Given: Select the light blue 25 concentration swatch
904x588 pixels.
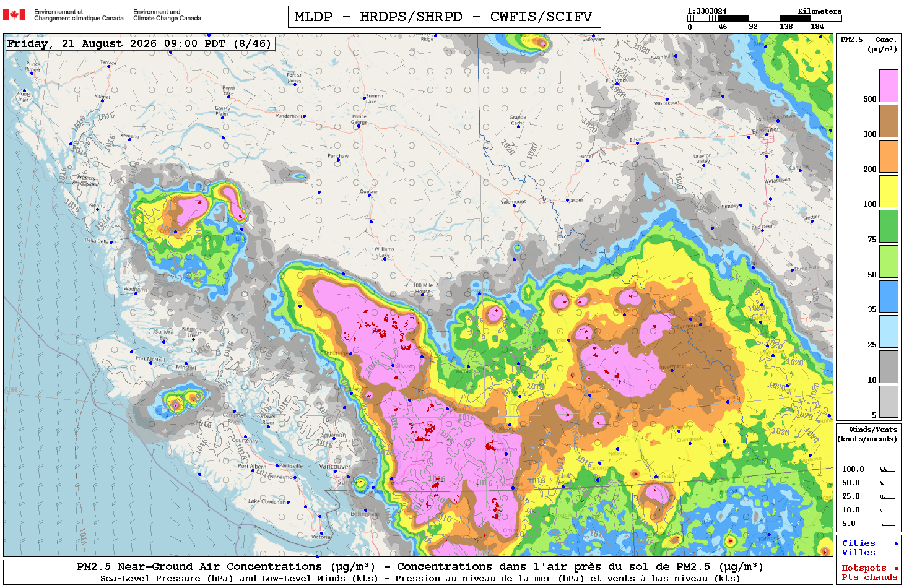Looking at the screenshot, I should (889, 331).
